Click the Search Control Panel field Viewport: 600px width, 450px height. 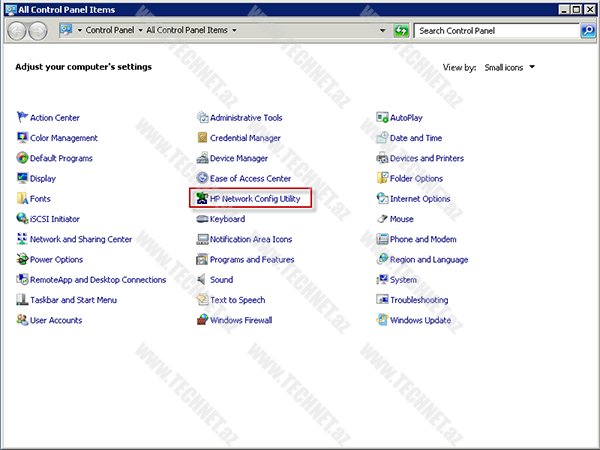coord(495,31)
